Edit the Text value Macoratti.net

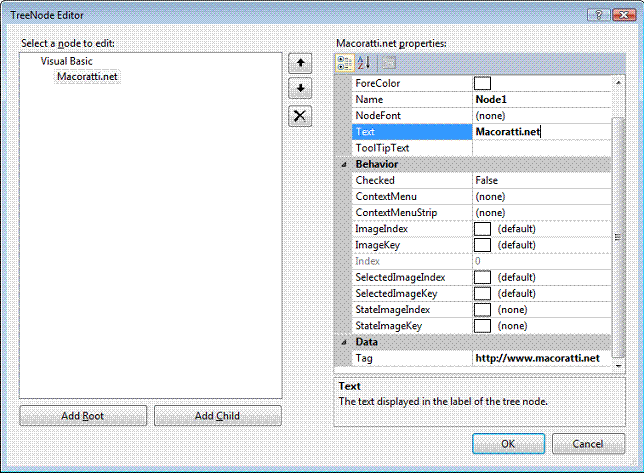click(x=542, y=132)
